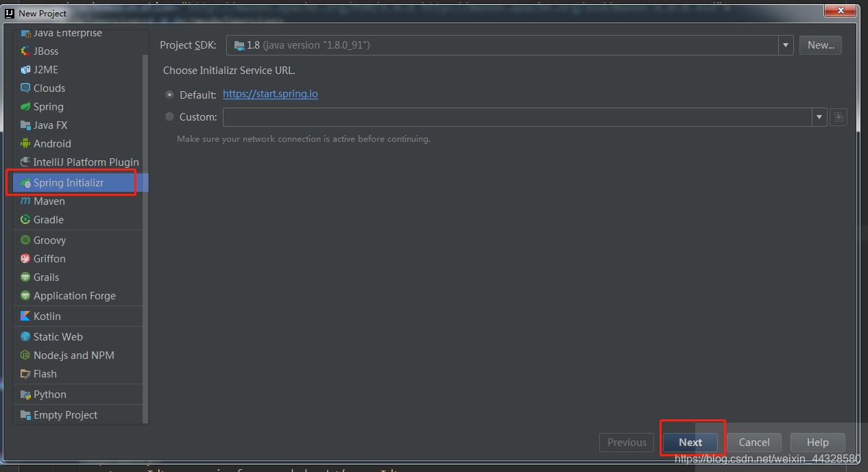Screen dimensions: 868x472
Task: Select IntelliJ Platform Plugin label
Action: [86, 162]
